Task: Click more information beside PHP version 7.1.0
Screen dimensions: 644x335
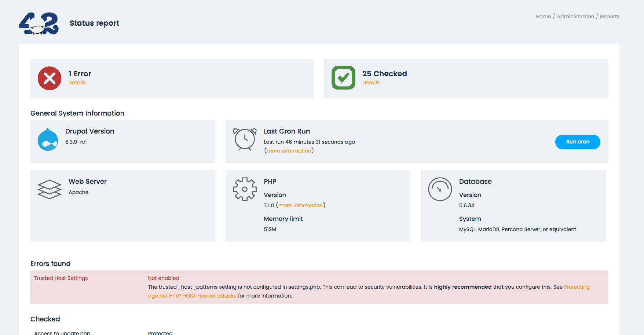Action: (x=301, y=205)
